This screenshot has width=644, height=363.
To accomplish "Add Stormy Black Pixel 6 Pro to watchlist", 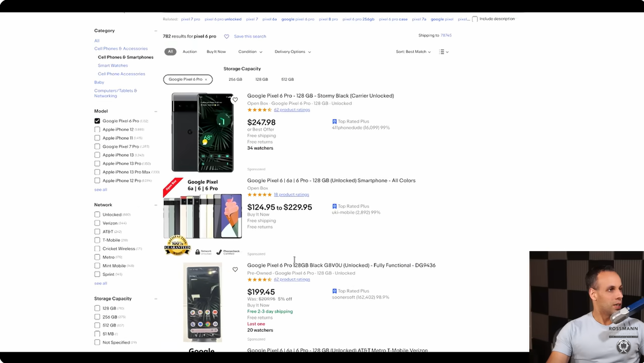I will (x=235, y=100).
